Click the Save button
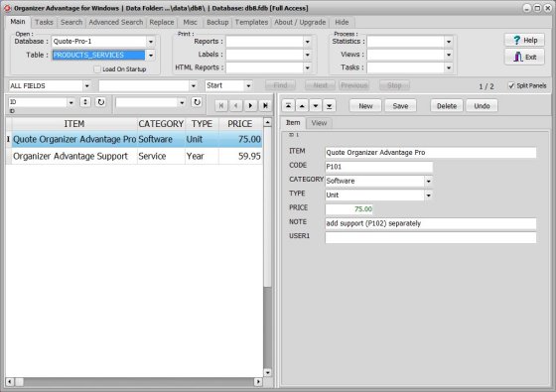Viewport: 556px width, 392px height. point(400,105)
